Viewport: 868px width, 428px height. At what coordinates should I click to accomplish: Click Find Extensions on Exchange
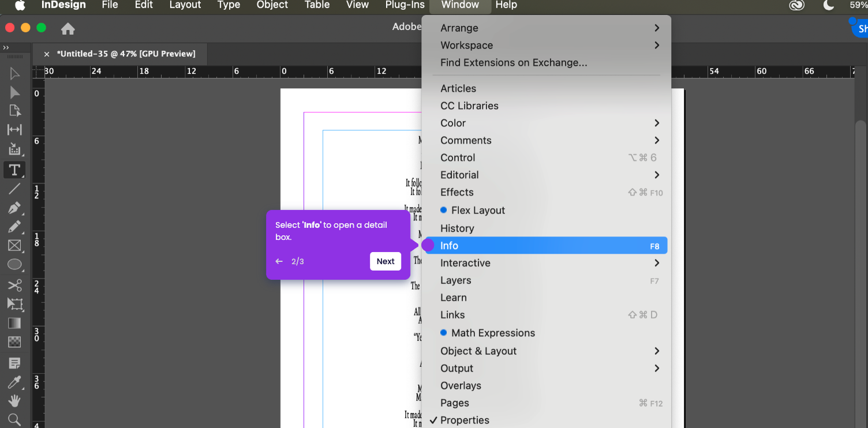tap(547, 62)
